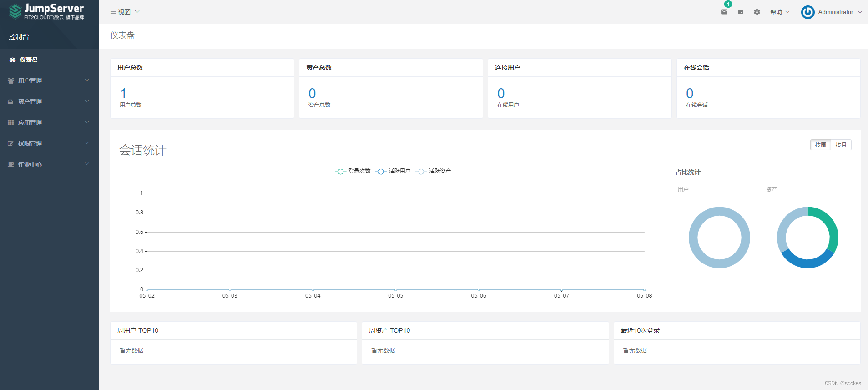
Task: Open the 帮助 dropdown menu
Action: (x=780, y=12)
